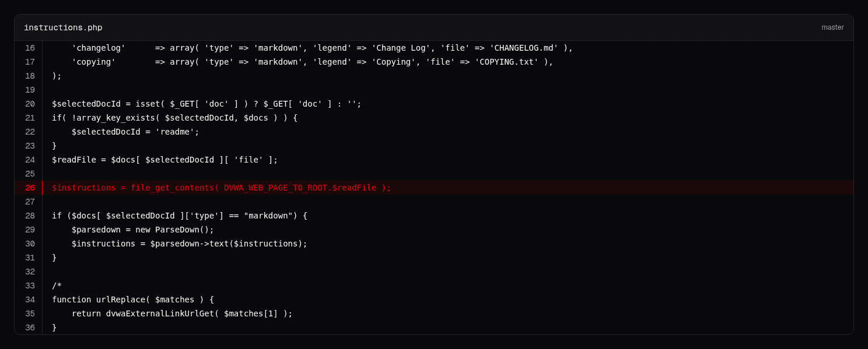Select line number 24
Screen dimensions: 868x349
click(30, 160)
